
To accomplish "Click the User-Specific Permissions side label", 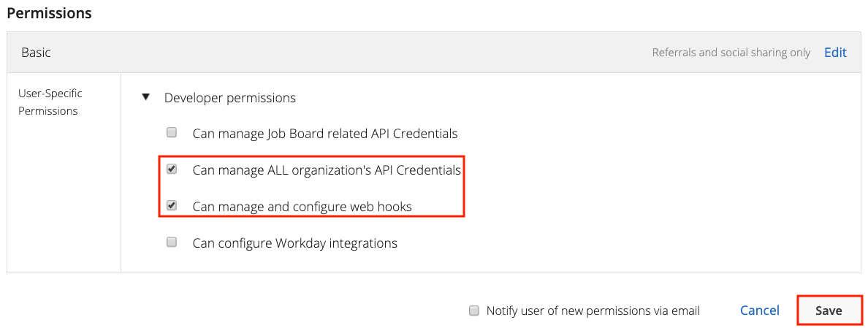I will 50,102.
